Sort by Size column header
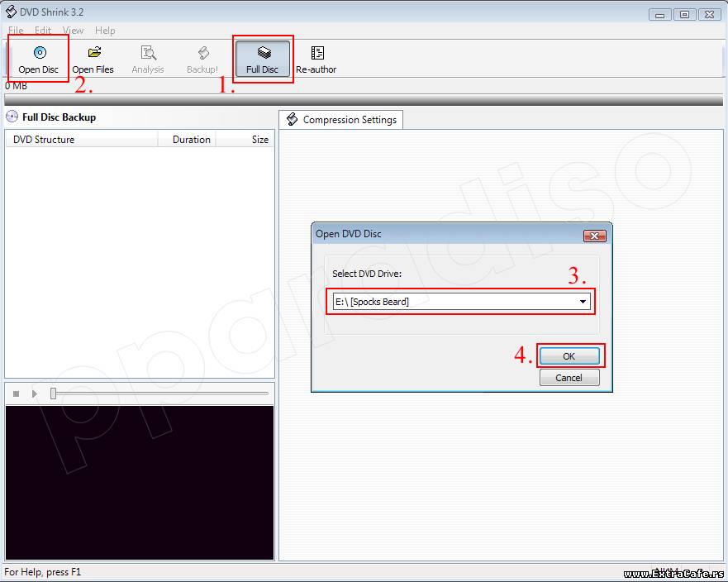 [x=245, y=140]
